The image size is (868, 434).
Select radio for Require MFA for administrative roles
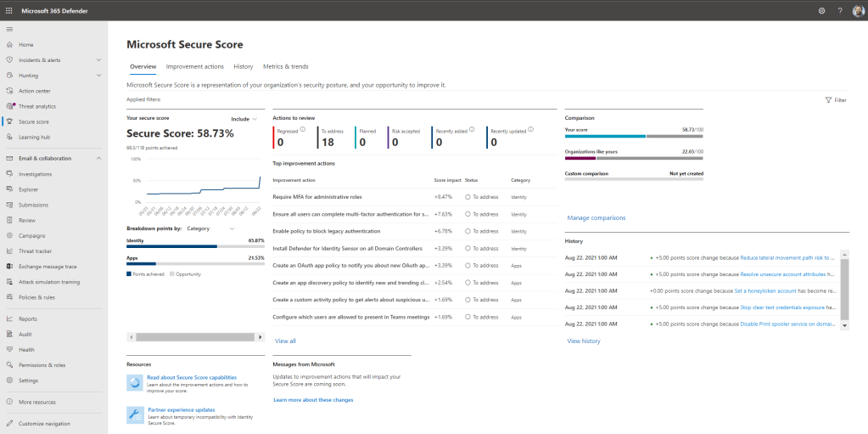[468, 196]
